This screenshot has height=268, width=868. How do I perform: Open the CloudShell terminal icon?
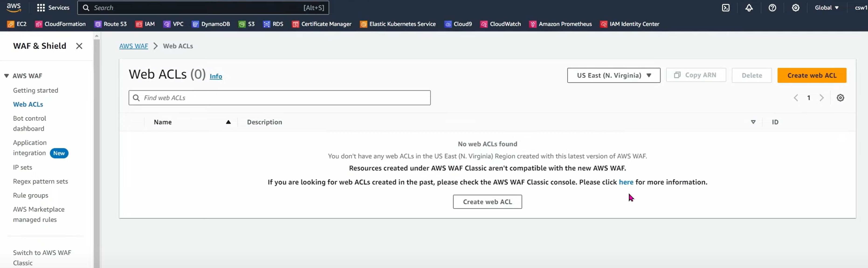(725, 8)
